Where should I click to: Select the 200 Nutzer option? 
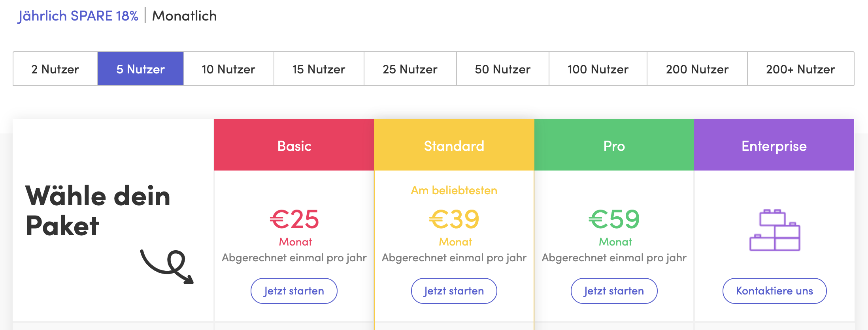pyautogui.click(x=697, y=69)
